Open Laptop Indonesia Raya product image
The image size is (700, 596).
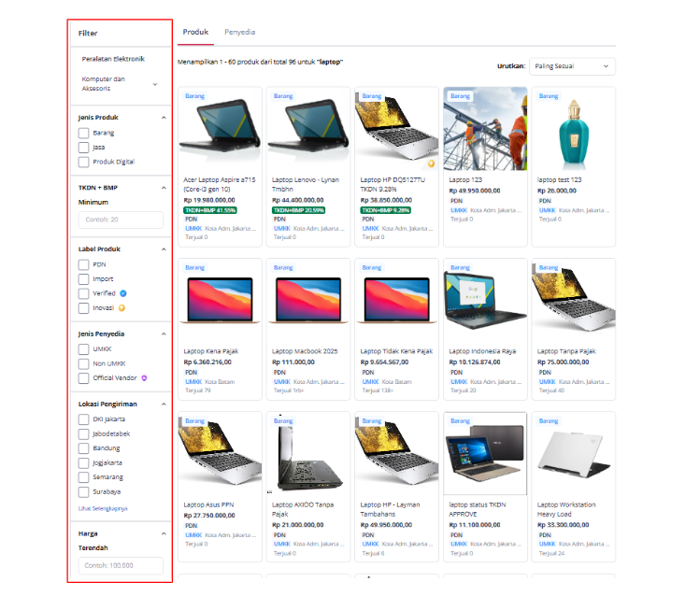(x=485, y=300)
